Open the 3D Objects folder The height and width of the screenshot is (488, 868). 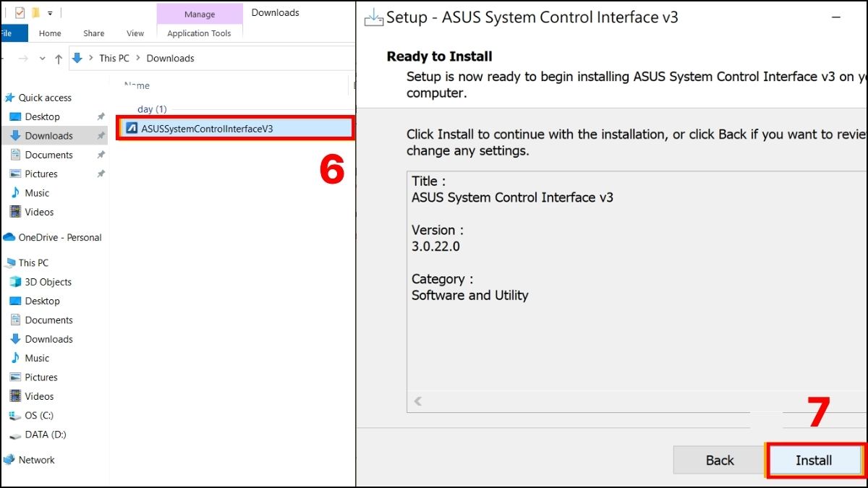[x=48, y=282]
